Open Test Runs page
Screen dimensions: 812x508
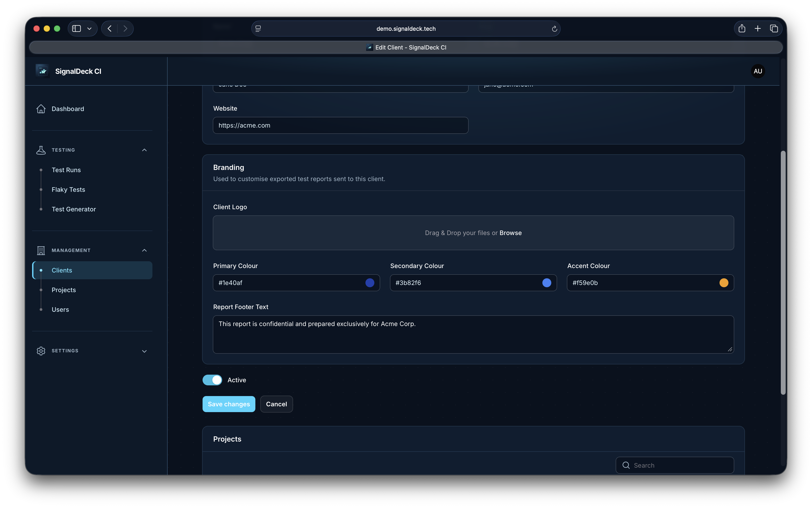click(x=66, y=170)
